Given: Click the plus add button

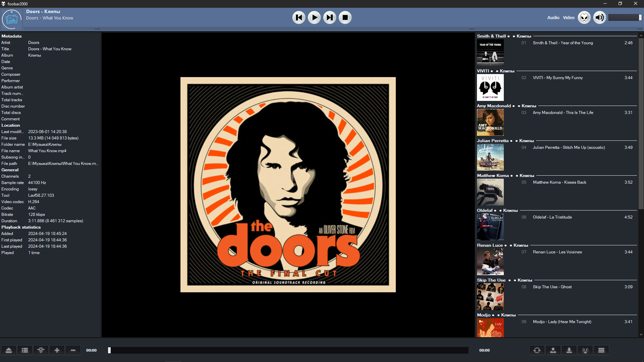Looking at the screenshot, I should [57, 350].
